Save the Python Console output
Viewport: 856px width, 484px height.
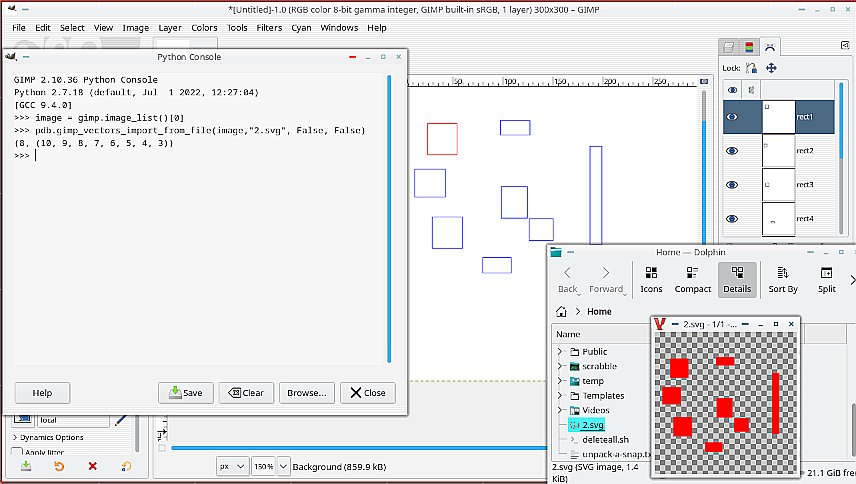click(186, 393)
